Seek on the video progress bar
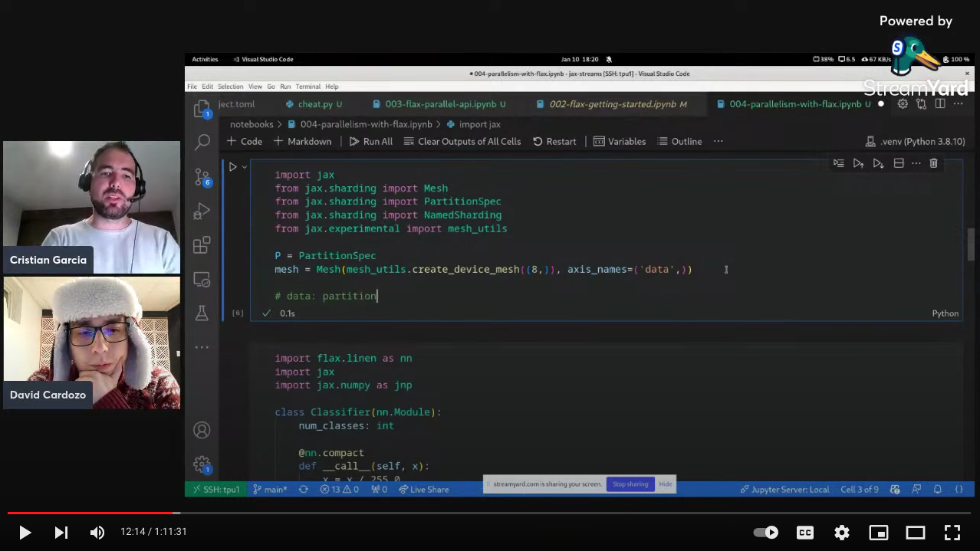This screenshot has height=551, width=980. pos(489,513)
